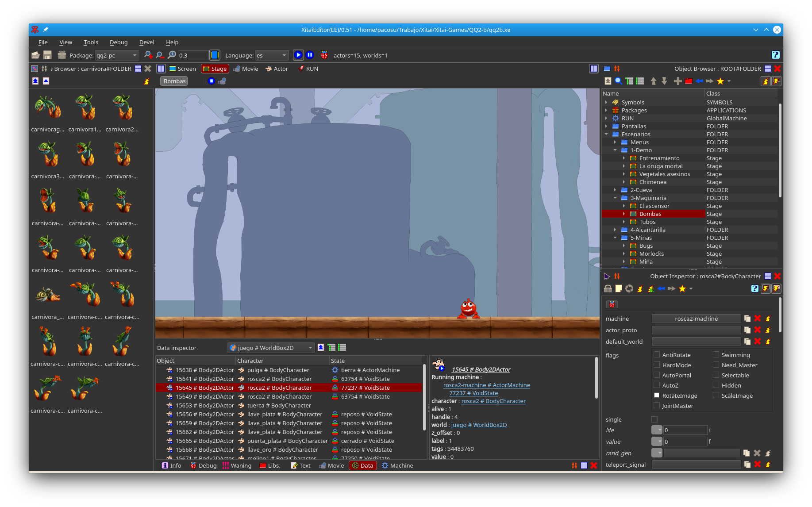Expand the 2-Cueva folder in tree

point(615,190)
